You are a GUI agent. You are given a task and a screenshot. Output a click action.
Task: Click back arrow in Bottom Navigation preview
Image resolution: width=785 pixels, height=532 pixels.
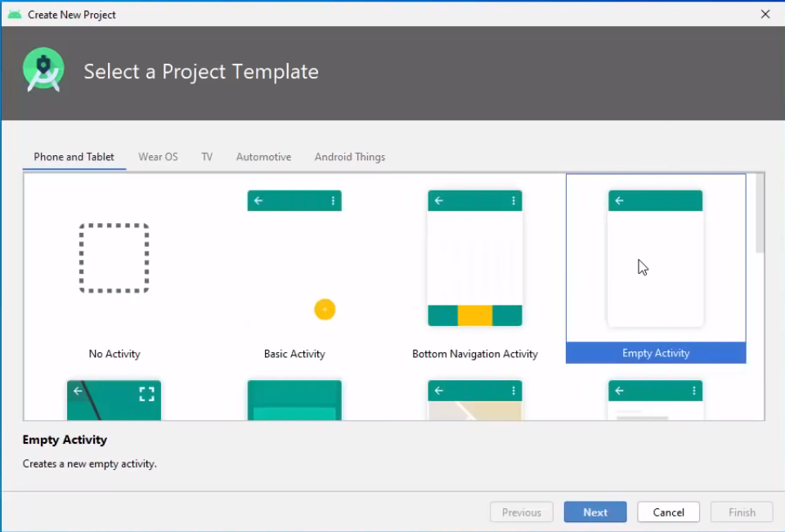pos(439,201)
